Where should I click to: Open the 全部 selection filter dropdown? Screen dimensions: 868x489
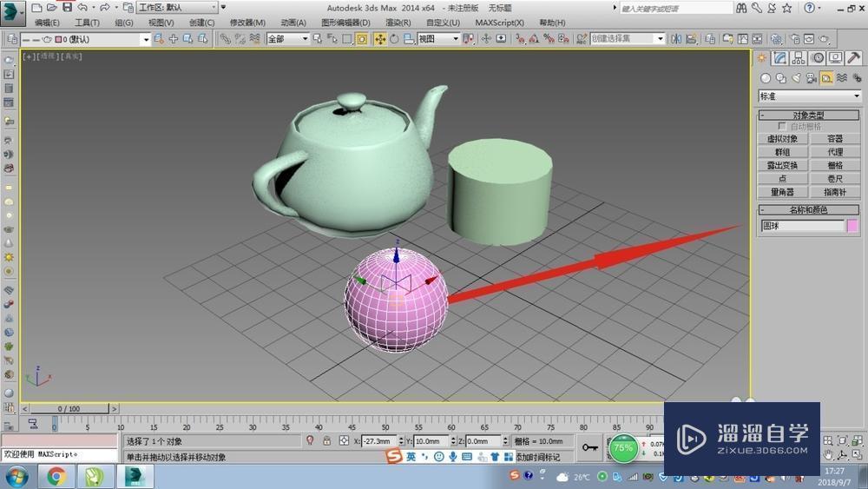tap(287, 39)
